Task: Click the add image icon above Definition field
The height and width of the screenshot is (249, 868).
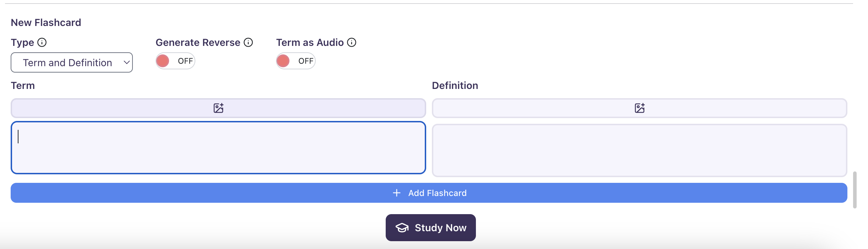Action: click(x=640, y=108)
